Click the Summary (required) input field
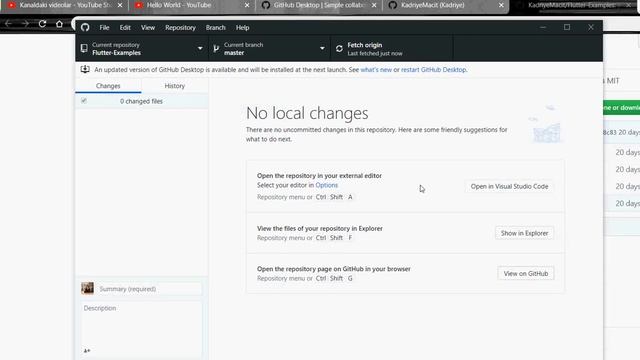Screen dimensions: 640x360 [x=149, y=289]
